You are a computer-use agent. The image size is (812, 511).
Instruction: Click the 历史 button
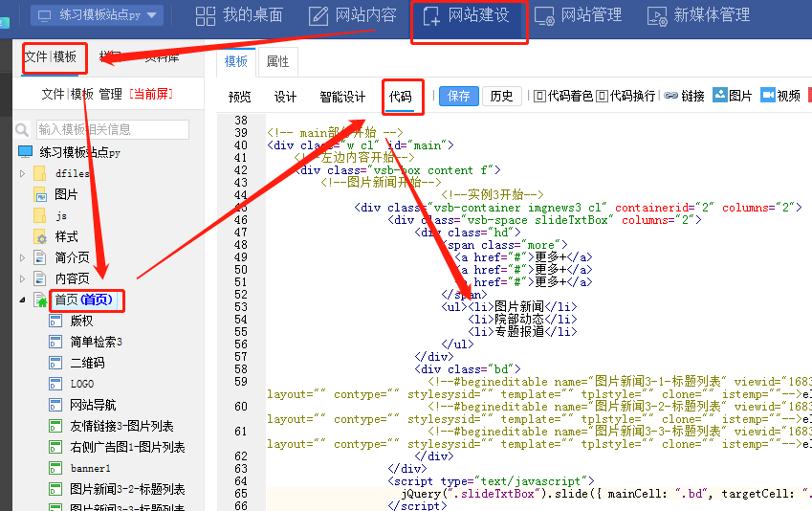pyautogui.click(x=501, y=96)
